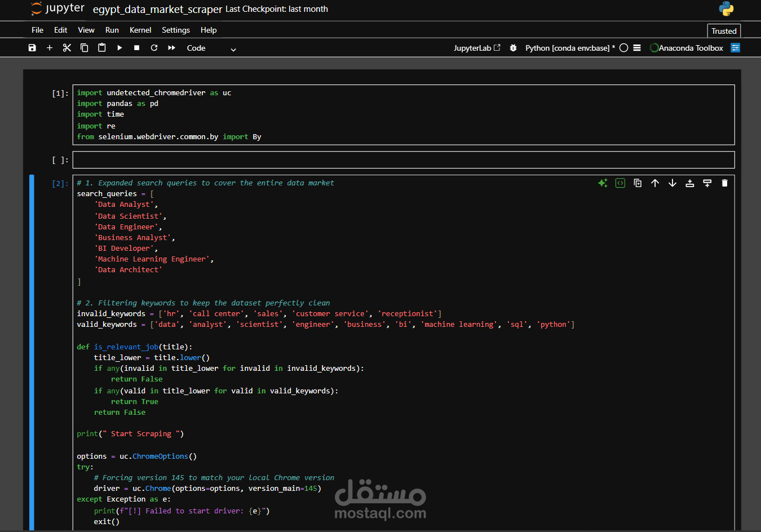Open the notebook in JupyterLab

477,48
